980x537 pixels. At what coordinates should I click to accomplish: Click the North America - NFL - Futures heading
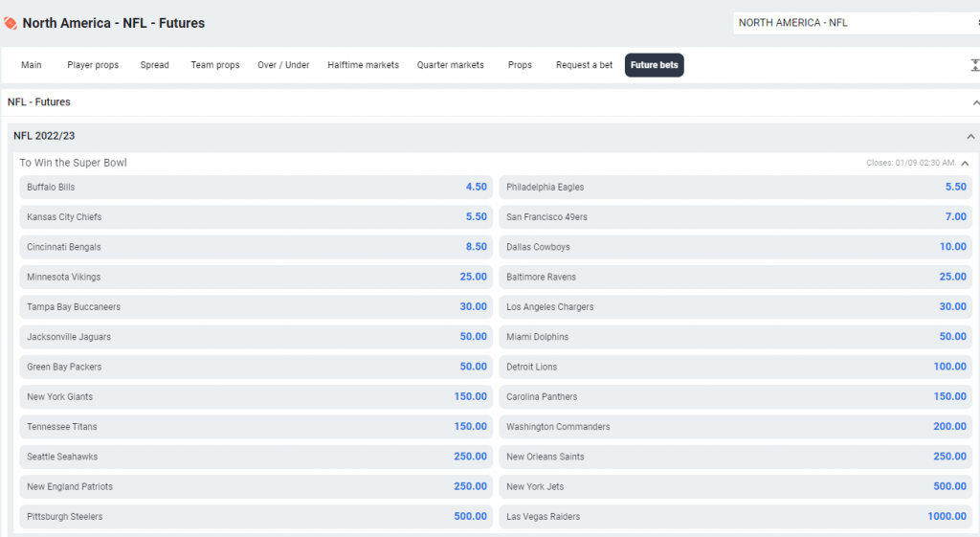click(x=114, y=23)
